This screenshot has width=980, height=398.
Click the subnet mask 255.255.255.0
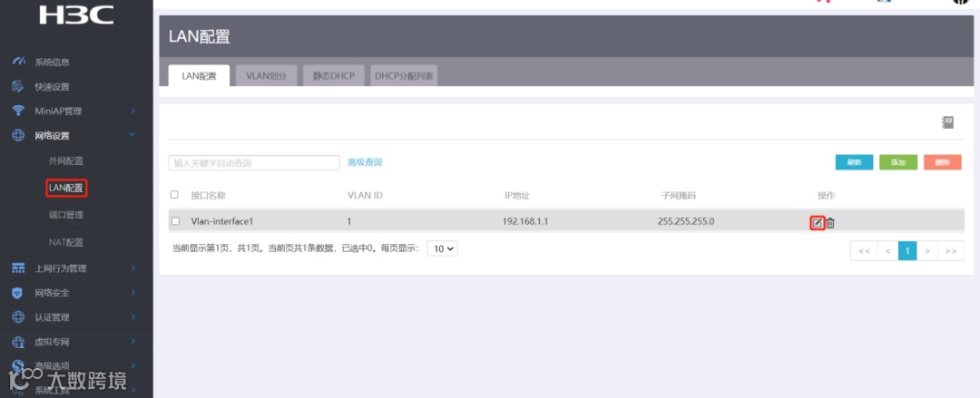click(x=686, y=221)
